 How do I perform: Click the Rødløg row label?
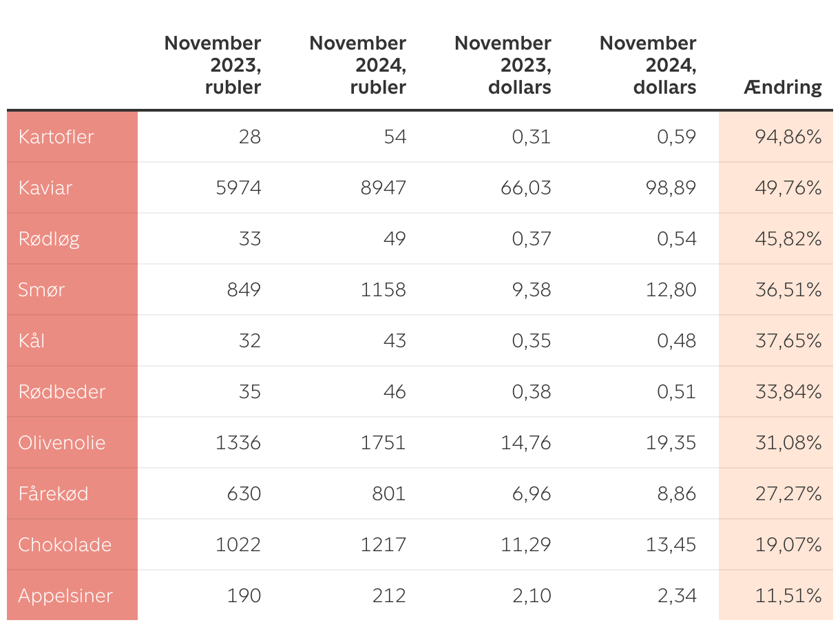click(x=49, y=238)
